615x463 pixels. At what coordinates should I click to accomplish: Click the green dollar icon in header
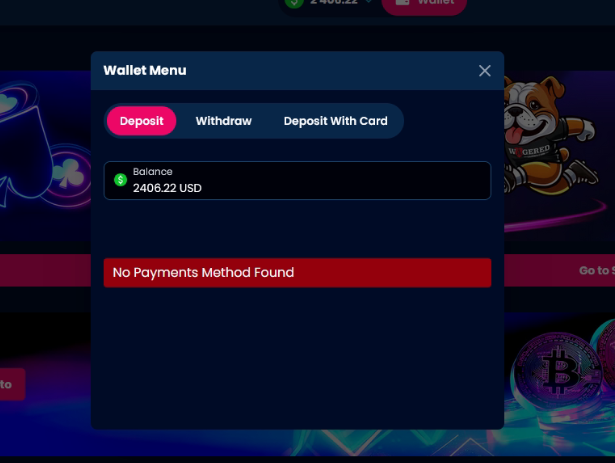click(x=294, y=3)
